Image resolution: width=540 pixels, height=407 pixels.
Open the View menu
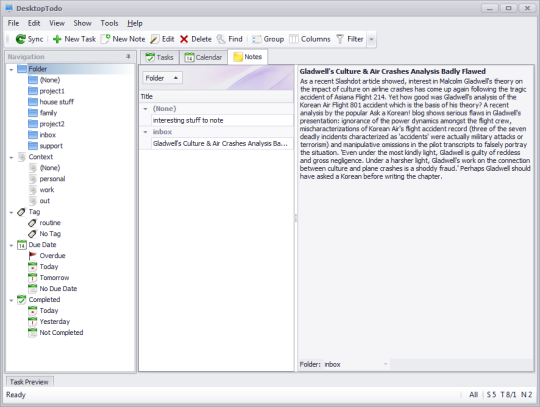click(x=57, y=23)
